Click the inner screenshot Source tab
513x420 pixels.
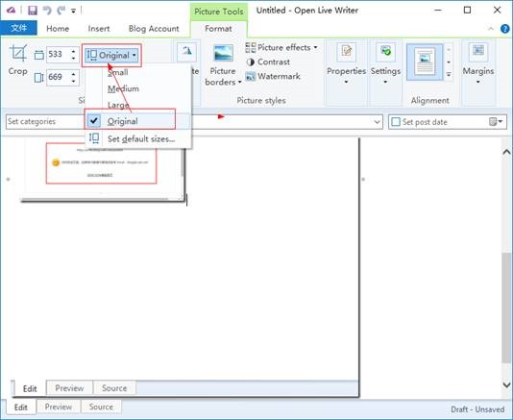pos(114,388)
